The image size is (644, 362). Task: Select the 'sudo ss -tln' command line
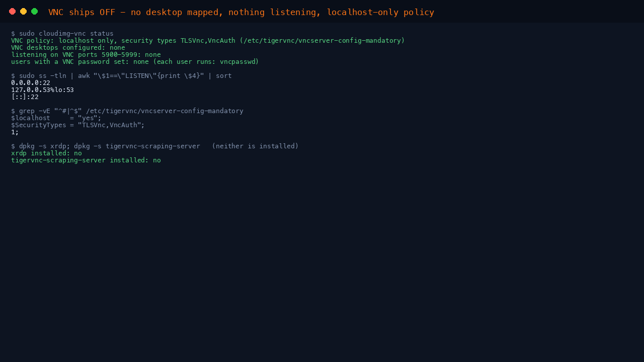click(x=121, y=76)
